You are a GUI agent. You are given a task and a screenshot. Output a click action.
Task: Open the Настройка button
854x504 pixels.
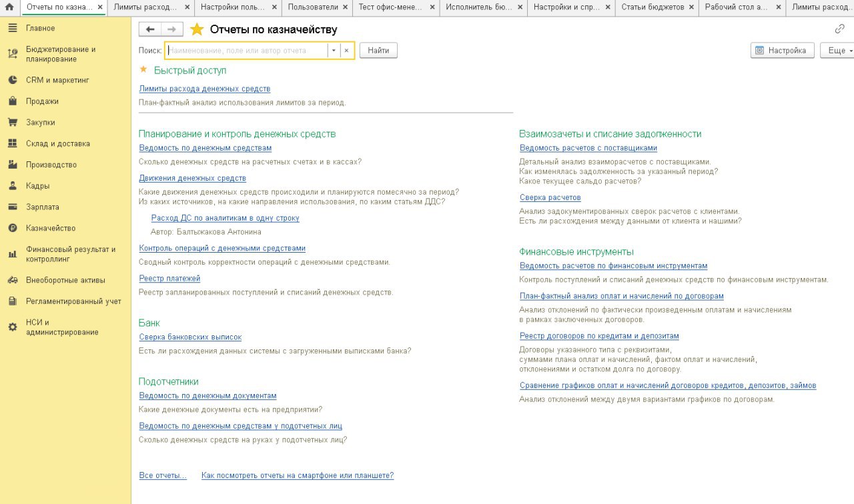click(782, 51)
